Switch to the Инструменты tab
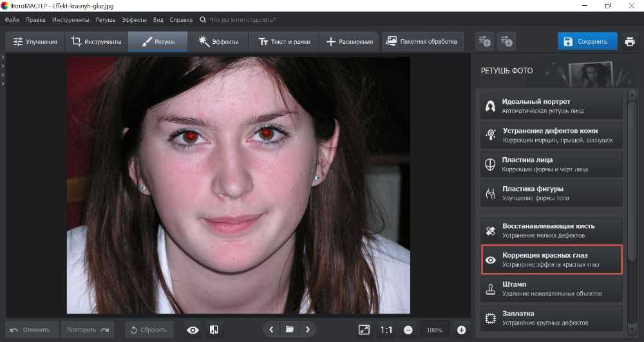Viewport: 644px width, 342px height. tap(96, 42)
